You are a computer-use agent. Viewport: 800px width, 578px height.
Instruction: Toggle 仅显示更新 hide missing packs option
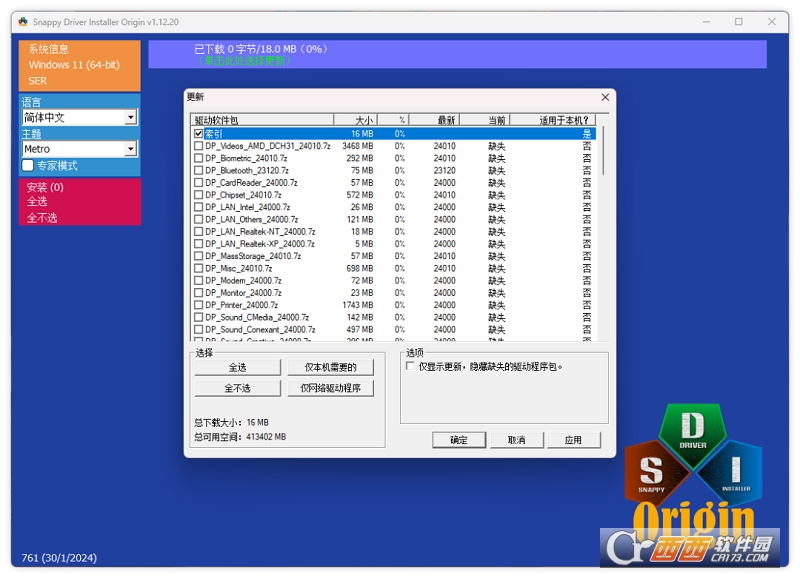click(x=410, y=366)
